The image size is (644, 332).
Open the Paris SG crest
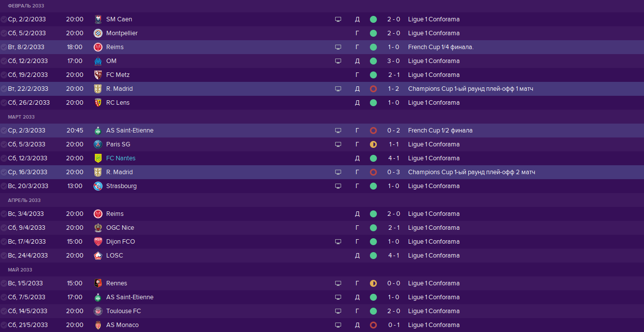point(98,144)
